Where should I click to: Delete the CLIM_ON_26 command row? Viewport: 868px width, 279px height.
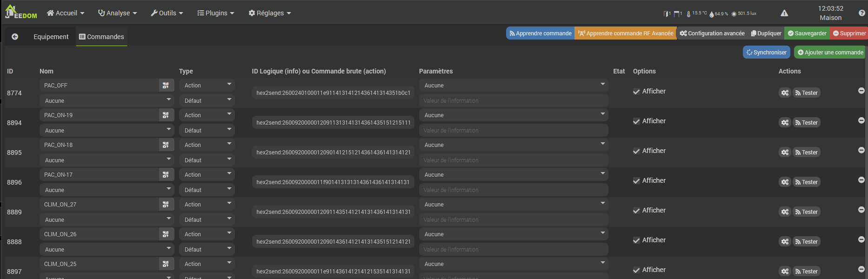861,239
